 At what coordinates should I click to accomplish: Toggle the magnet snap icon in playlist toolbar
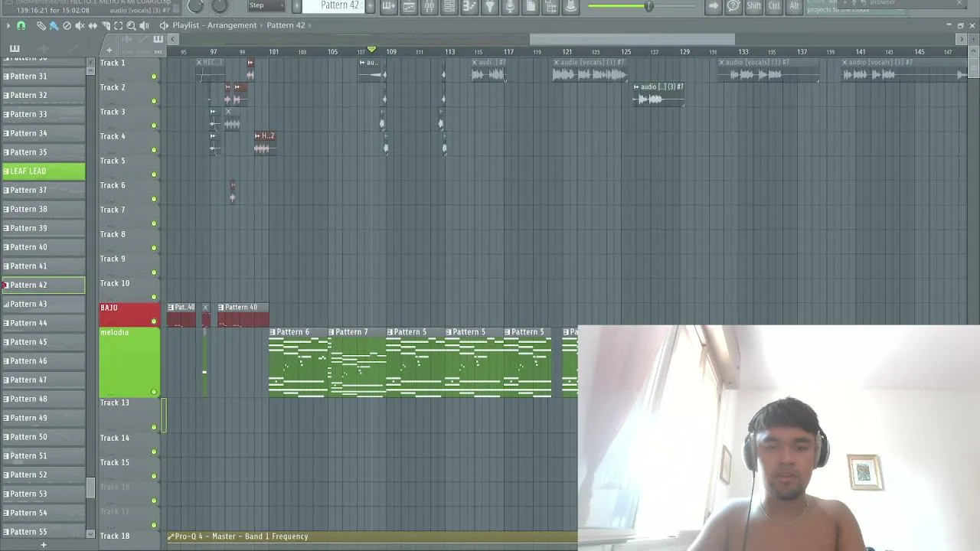coord(21,25)
